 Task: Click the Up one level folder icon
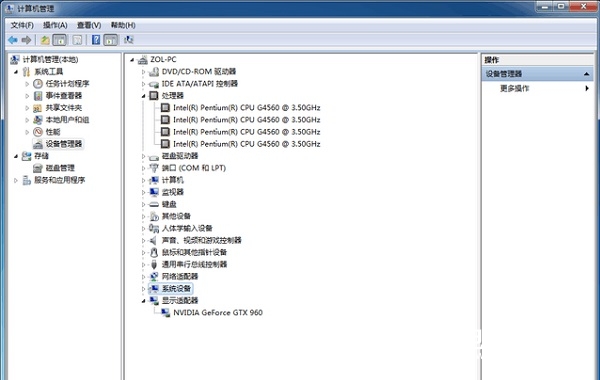click(x=45, y=40)
